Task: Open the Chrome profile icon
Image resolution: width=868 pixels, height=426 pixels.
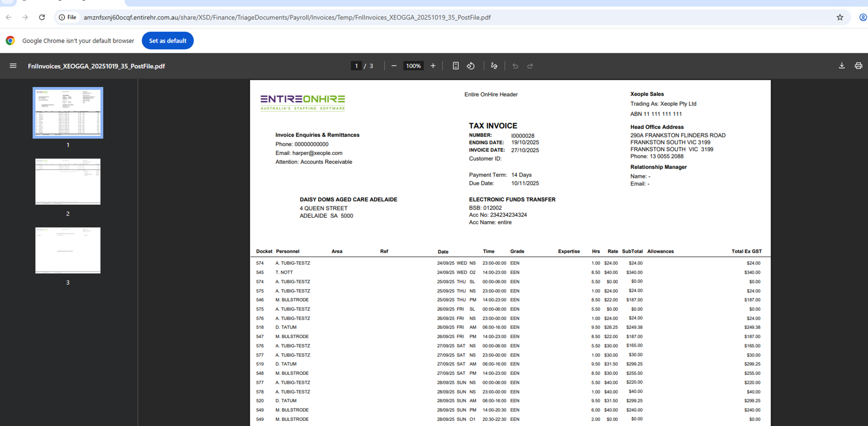Action: (x=862, y=17)
